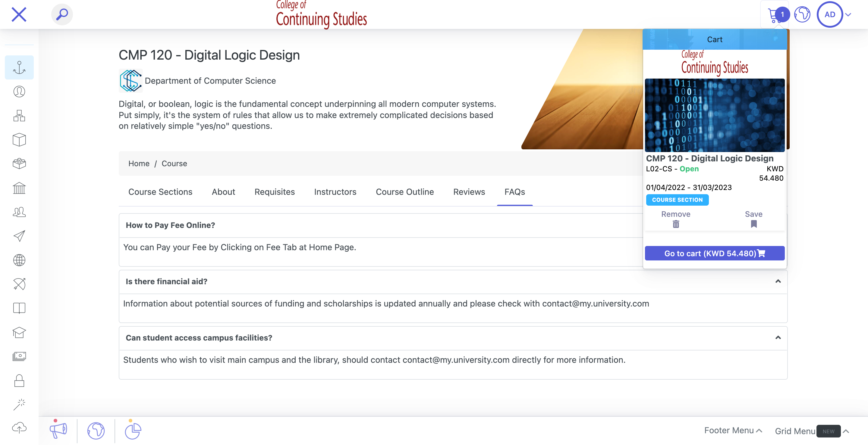This screenshot has height=445, width=868.
Task: Open the Instructors tab
Action: click(335, 192)
